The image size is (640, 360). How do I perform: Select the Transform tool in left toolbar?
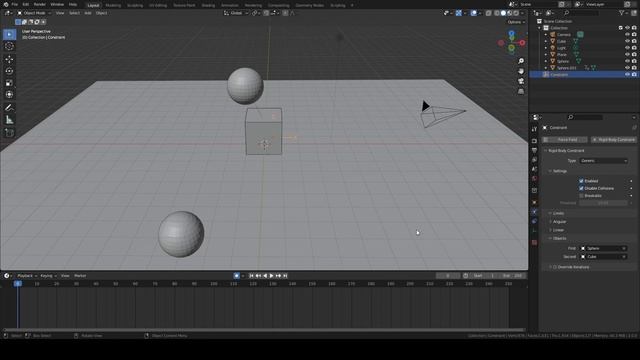9,95
